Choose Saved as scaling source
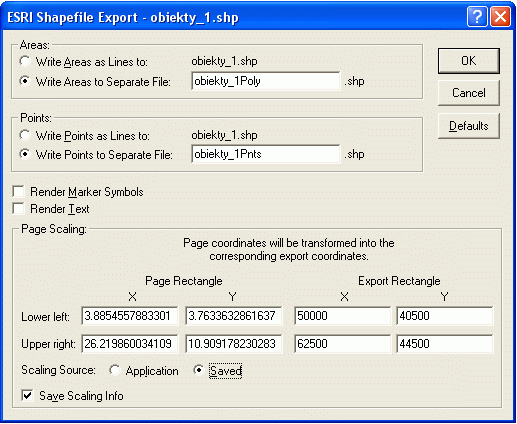Screen dimensions: 517x424 click(x=199, y=370)
